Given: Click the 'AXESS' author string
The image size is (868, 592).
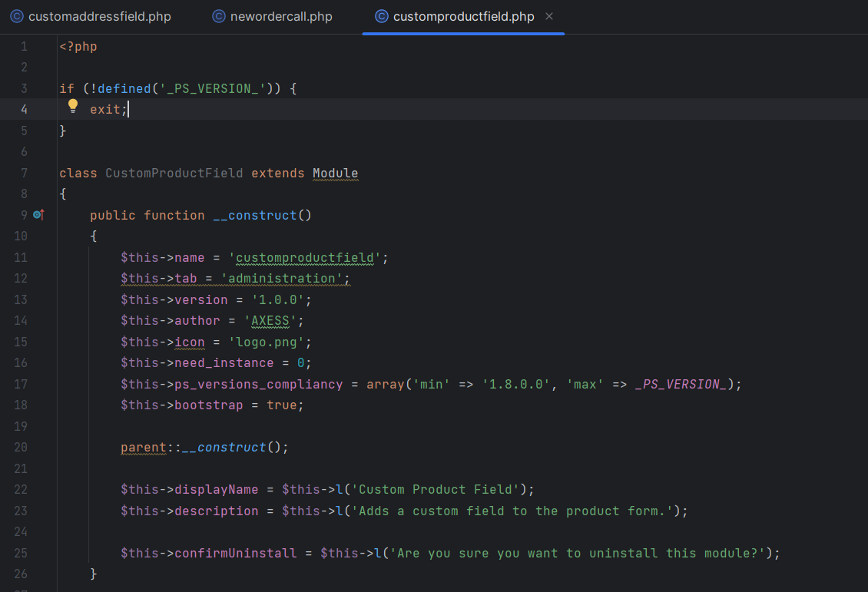Looking at the screenshot, I should tap(274, 320).
